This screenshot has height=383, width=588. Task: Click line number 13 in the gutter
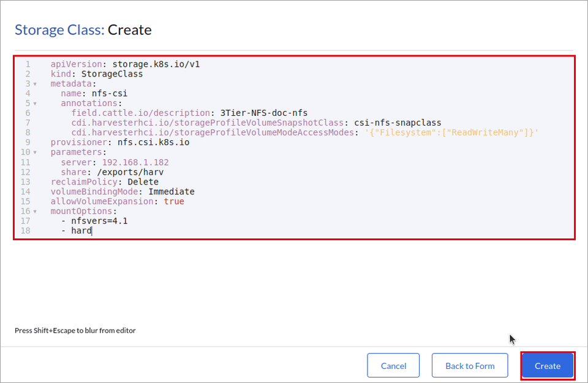(x=26, y=182)
